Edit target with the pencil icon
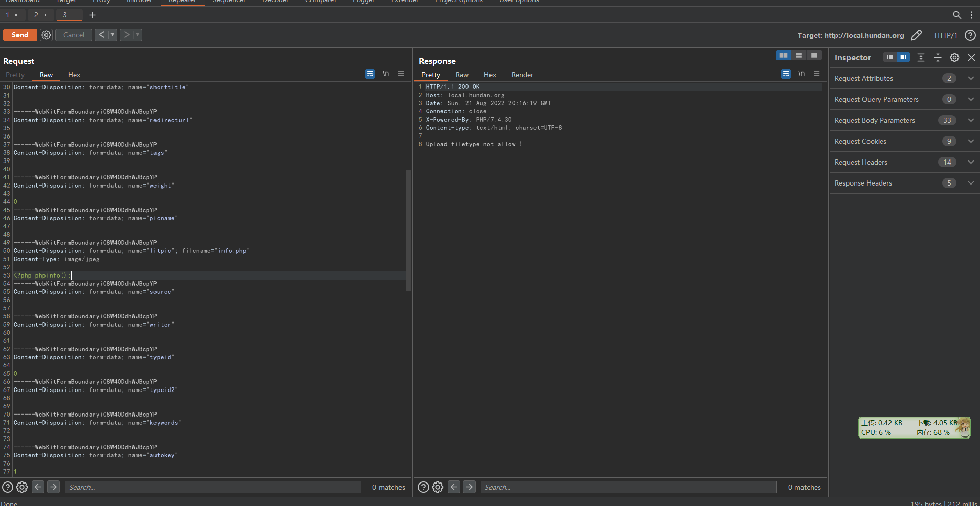Viewport: 980px width, 506px height. tap(917, 35)
